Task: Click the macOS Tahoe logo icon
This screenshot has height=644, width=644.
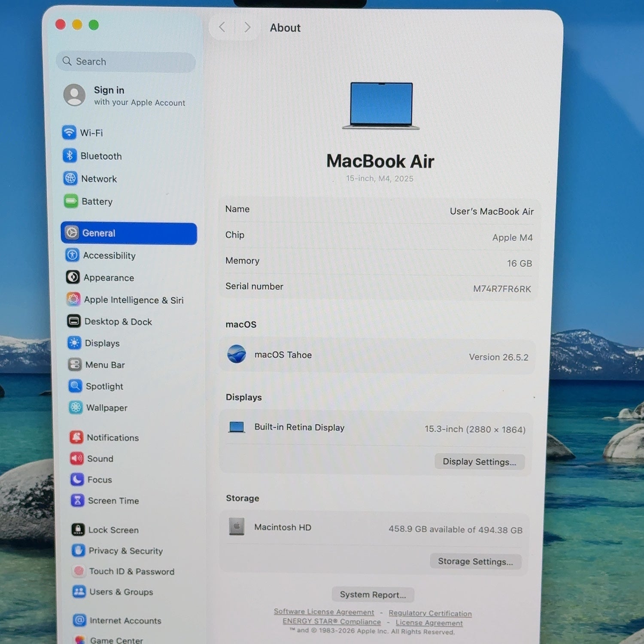Action: pos(237,354)
